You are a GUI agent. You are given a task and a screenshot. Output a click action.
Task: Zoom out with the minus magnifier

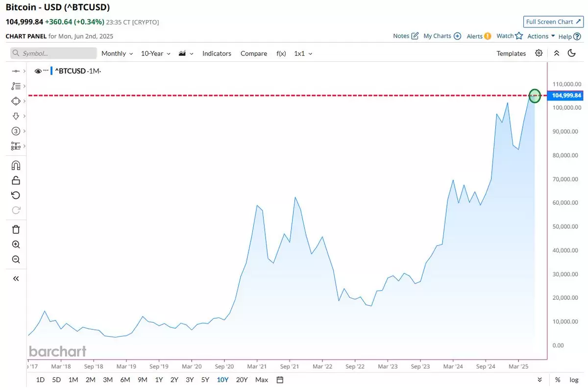16,260
